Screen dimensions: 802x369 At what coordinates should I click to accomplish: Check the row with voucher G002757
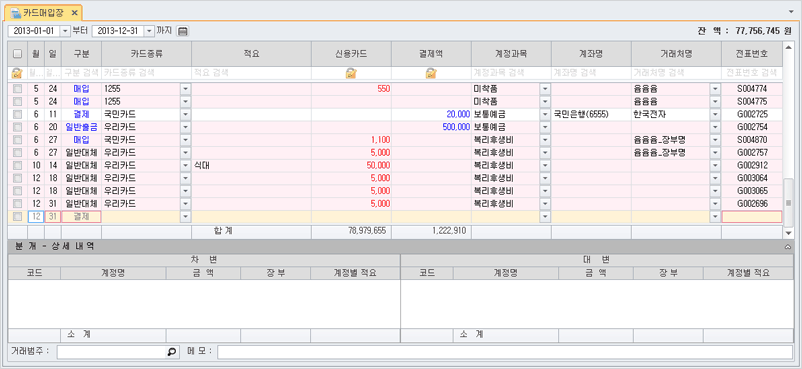17,153
